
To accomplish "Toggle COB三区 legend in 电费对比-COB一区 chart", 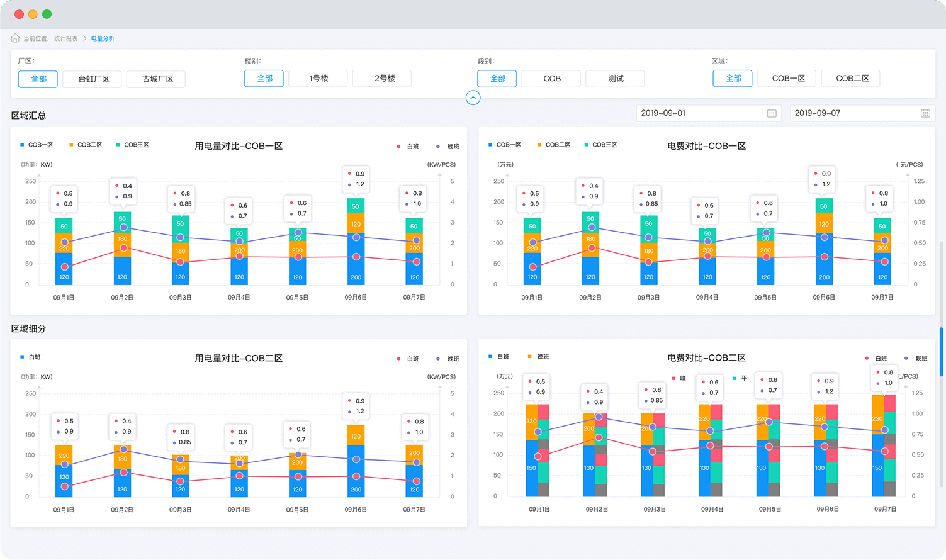I will click(x=600, y=145).
